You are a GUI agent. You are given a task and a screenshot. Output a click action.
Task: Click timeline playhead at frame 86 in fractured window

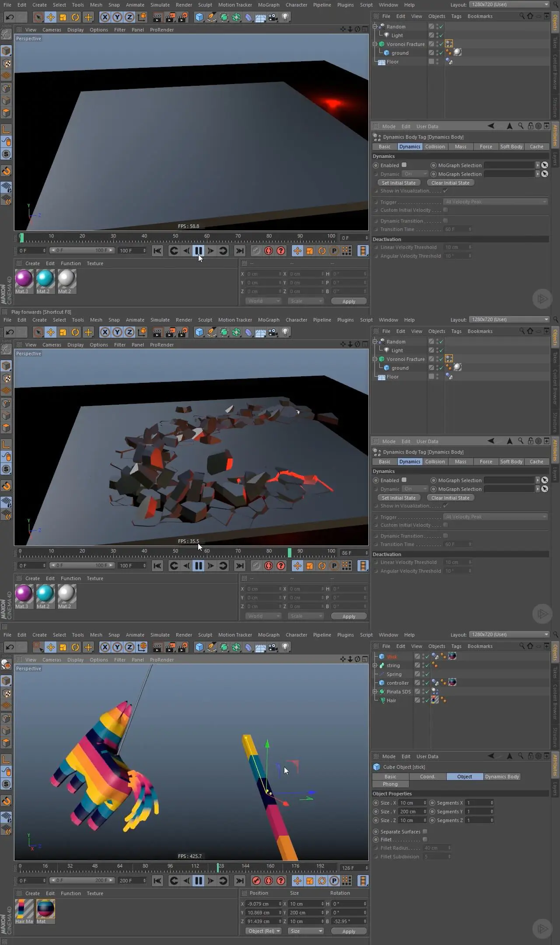(289, 553)
